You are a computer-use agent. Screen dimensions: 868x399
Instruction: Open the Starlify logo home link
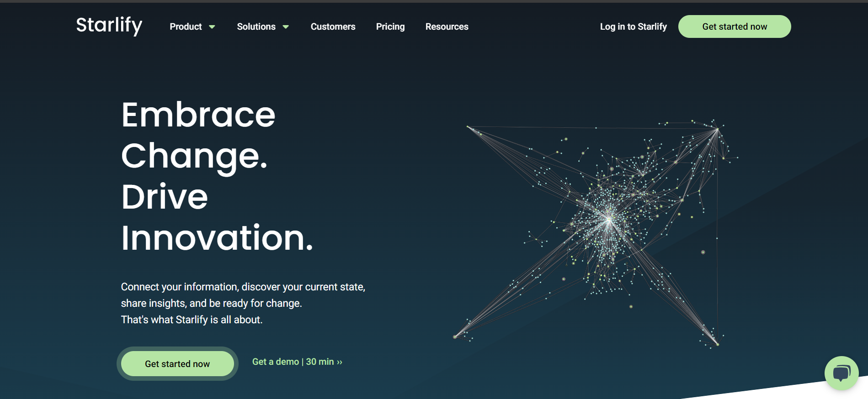109,26
